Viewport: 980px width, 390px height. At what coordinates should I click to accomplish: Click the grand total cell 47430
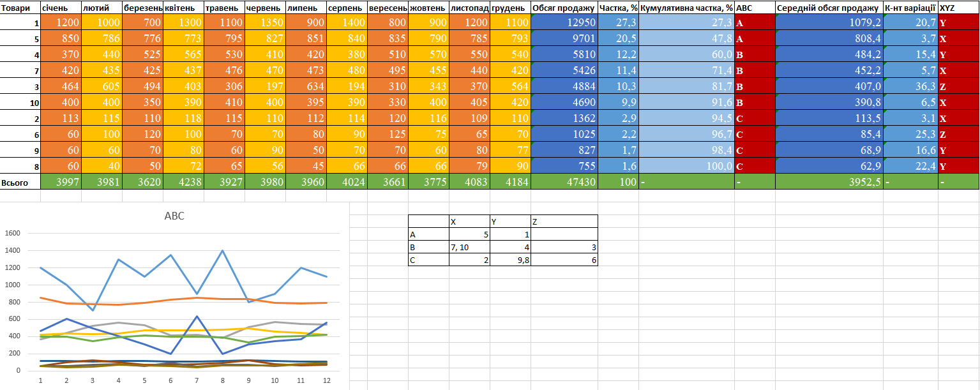(x=564, y=183)
